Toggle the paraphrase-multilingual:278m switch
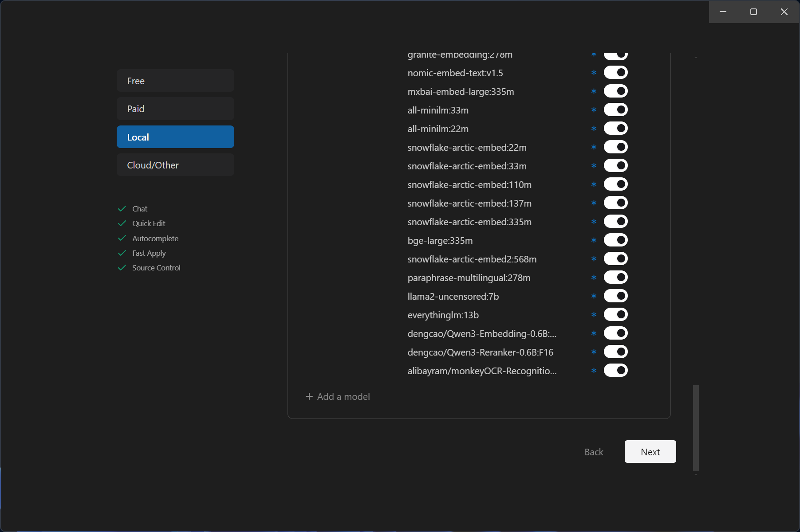The width and height of the screenshot is (800, 532). (x=616, y=277)
